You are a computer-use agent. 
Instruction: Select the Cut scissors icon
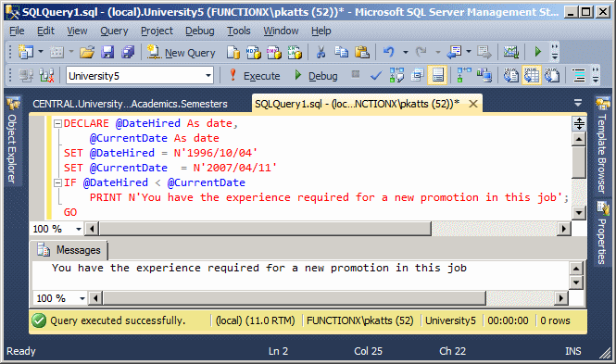pos(321,52)
